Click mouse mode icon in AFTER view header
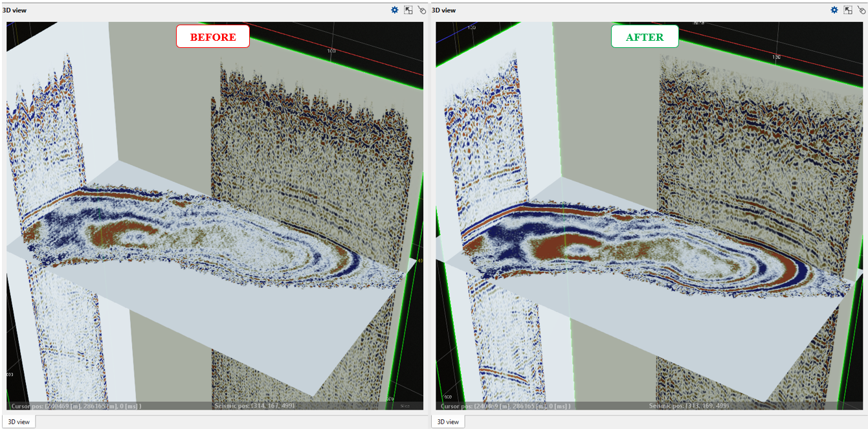 862,10
